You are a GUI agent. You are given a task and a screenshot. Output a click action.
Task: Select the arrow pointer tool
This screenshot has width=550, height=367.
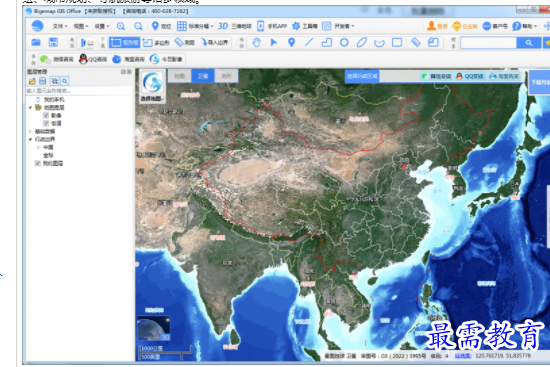274,42
